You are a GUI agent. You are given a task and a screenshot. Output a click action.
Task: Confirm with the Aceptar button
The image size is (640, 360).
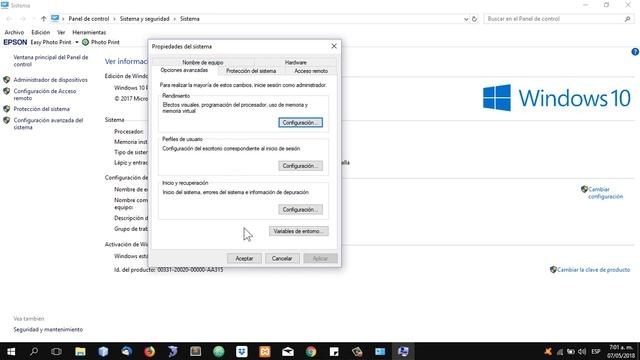[244, 258]
